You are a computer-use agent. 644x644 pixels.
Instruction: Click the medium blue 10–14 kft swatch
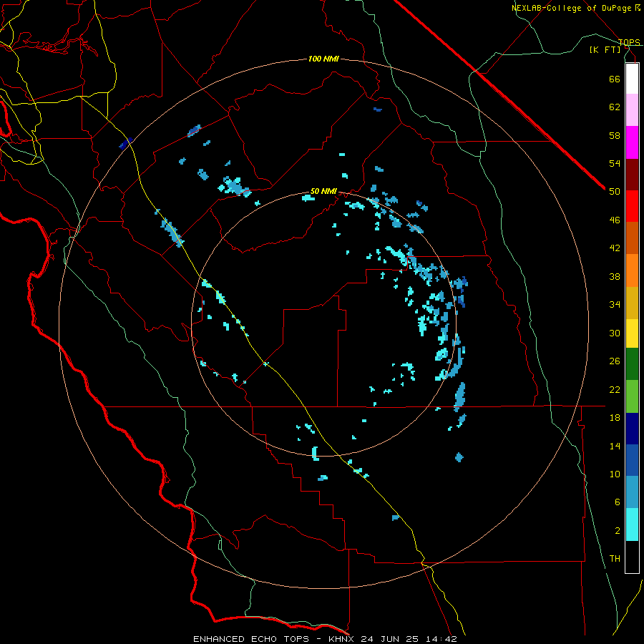tap(632, 460)
